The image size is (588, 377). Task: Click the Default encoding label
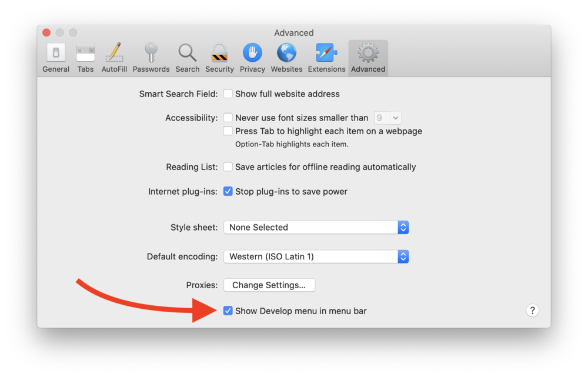click(182, 256)
